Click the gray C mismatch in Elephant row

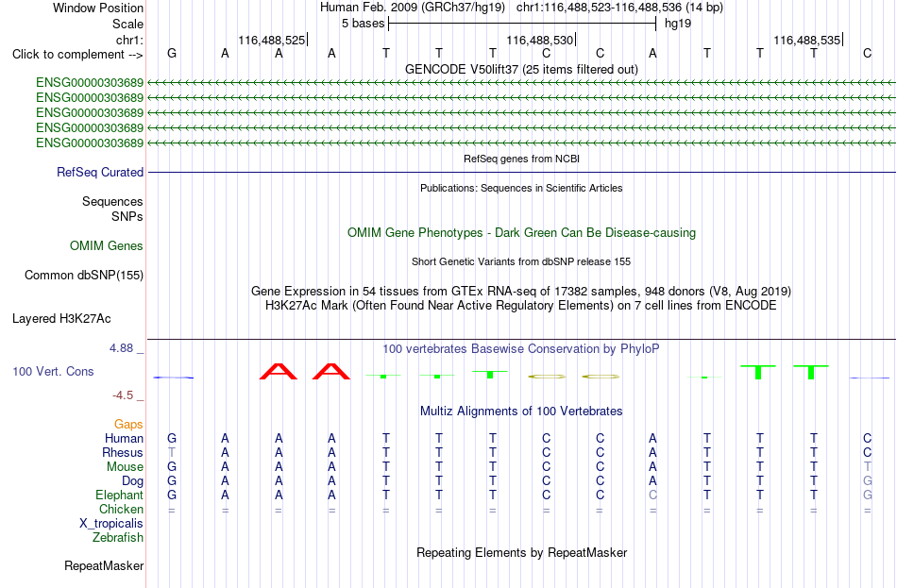coord(652,495)
